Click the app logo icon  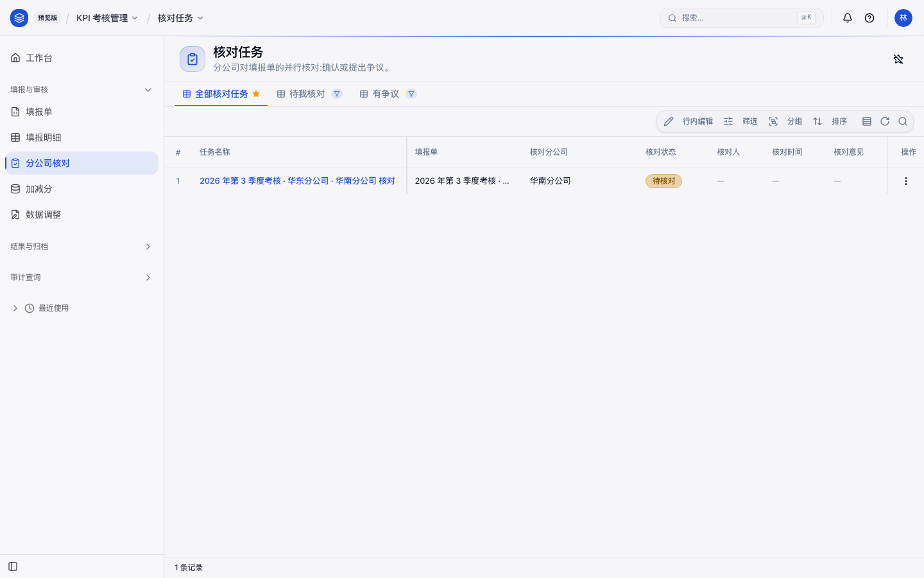(19, 18)
